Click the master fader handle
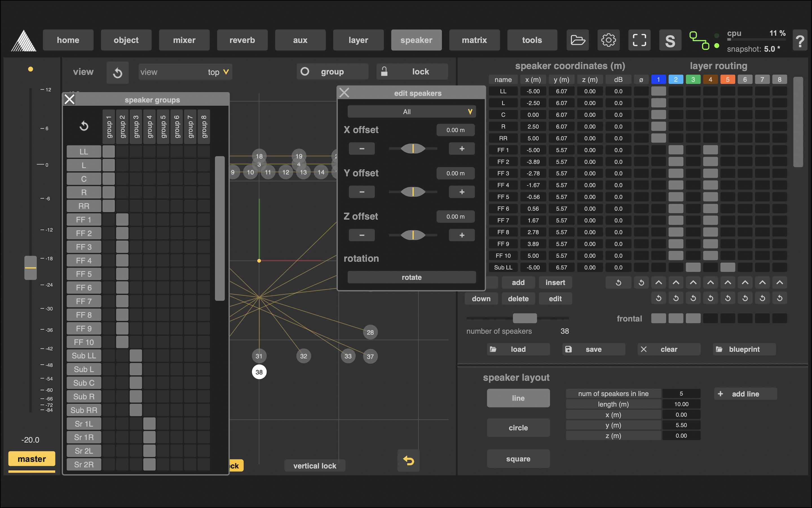This screenshot has width=812, height=508. [30, 268]
